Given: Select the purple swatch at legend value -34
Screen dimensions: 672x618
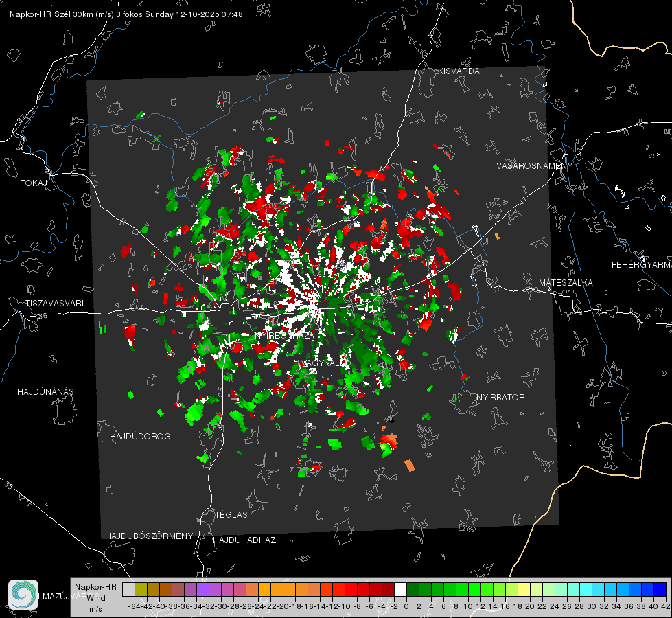Looking at the screenshot, I should tap(202, 589).
